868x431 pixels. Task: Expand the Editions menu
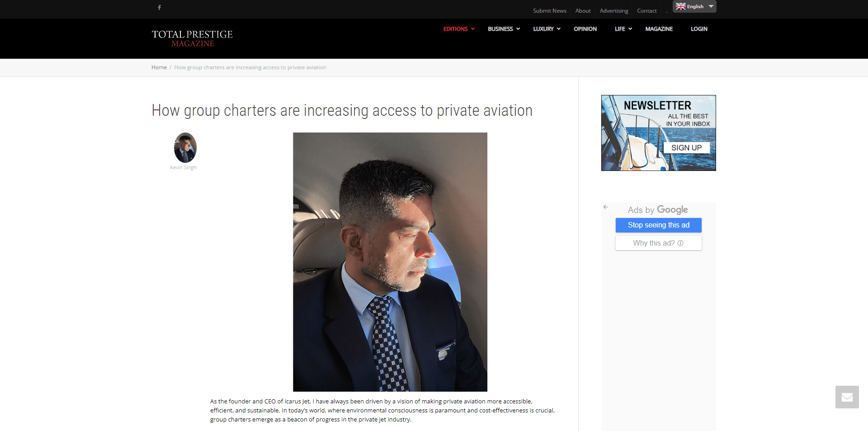coord(458,29)
